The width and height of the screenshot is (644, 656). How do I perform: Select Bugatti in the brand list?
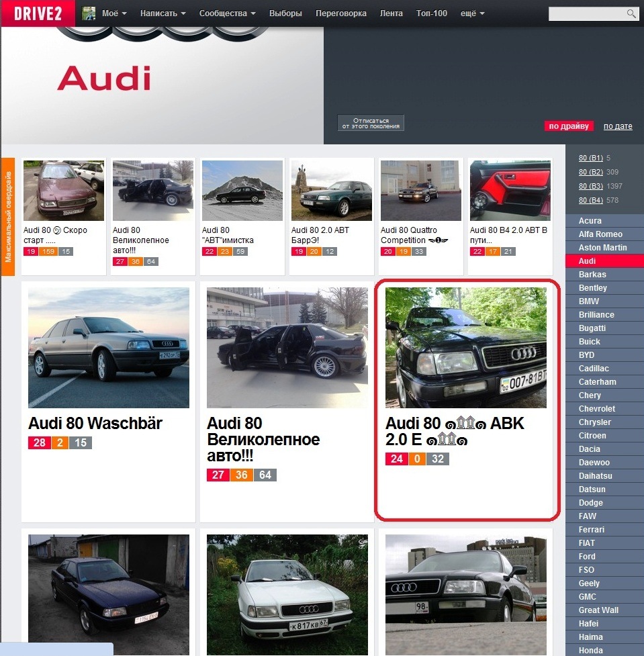coord(604,328)
